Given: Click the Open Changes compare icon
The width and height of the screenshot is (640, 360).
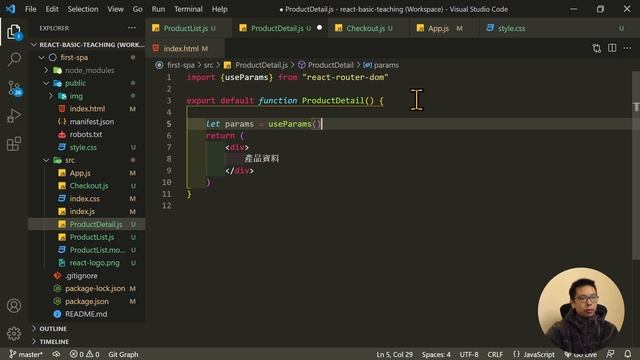Looking at the screenshot, I should (x=597, y=48).
